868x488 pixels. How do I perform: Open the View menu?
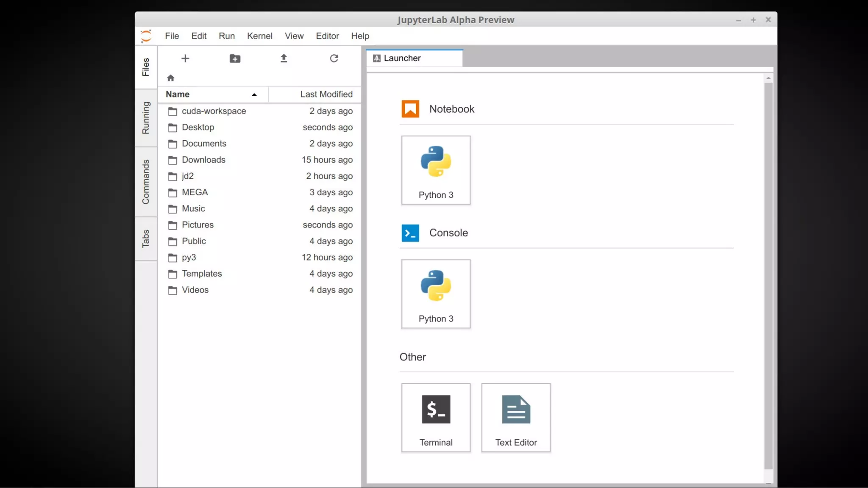[x=294, y=36]
